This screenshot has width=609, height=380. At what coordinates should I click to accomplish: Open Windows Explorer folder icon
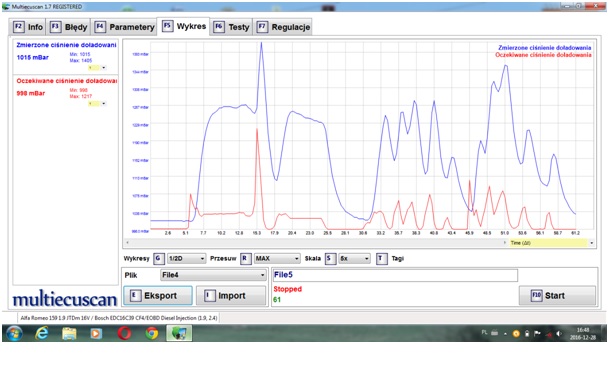click(69, 333)
